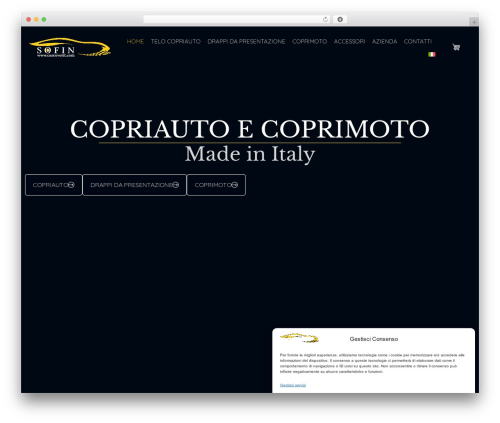Open a new browser tab with plus
Image resolution: width=500 pixels, height=423 pixels.
click(474, 22)
